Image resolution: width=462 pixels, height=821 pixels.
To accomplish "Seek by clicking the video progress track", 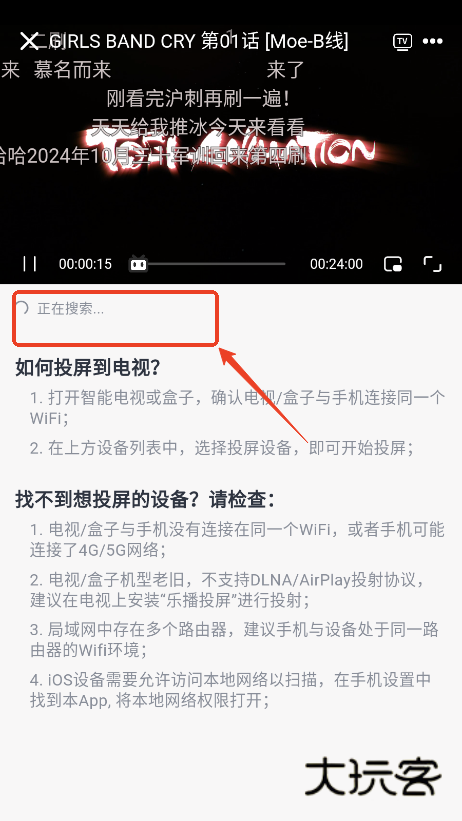I will (x=216, y=264).
